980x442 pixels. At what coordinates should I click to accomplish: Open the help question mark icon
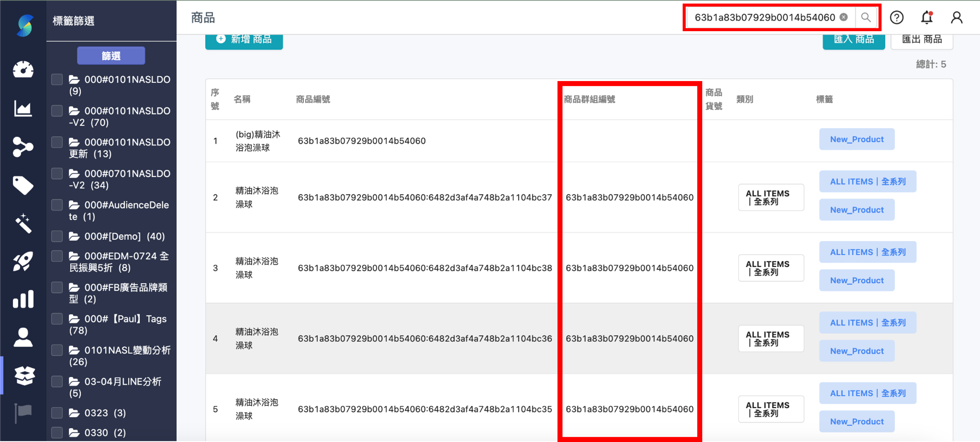(896, 18)
